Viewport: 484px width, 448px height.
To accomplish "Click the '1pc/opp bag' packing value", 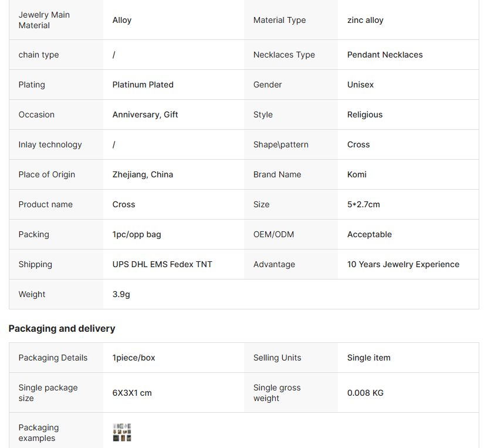I will coord(137,234).
